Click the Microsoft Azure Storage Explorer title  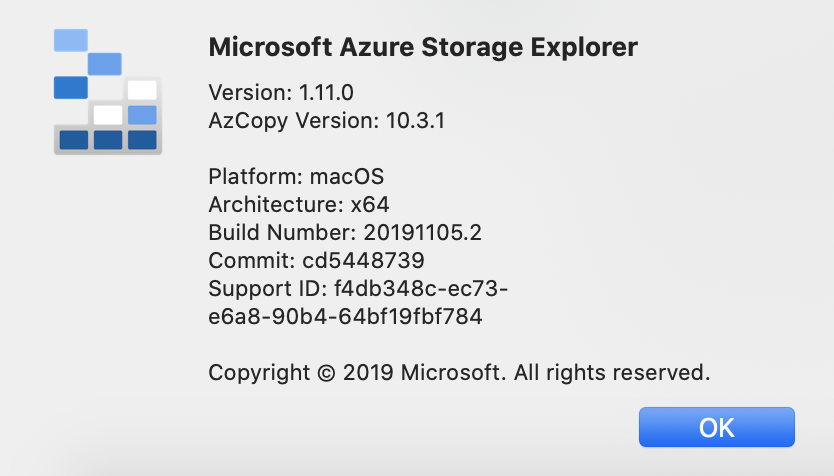422,48
